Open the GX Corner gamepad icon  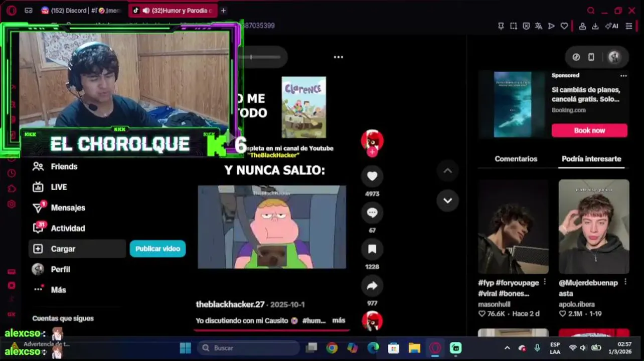coord(29,11)
